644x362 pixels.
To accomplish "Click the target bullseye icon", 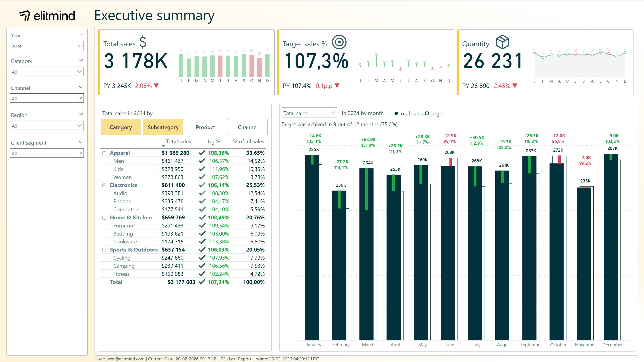I will [x=339, y=42].
